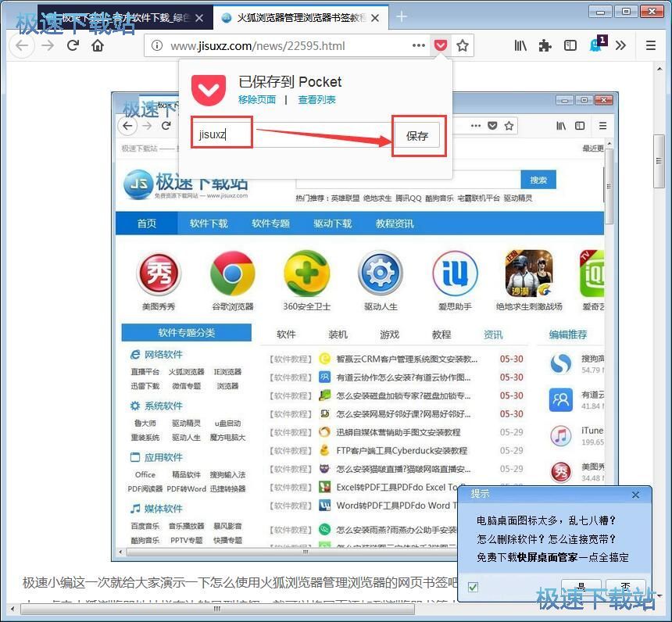Toggle the checkbox in the 提示 popup
Image resolution: width=672 pixels, height=622 pixels.
(x=474, y=587)
